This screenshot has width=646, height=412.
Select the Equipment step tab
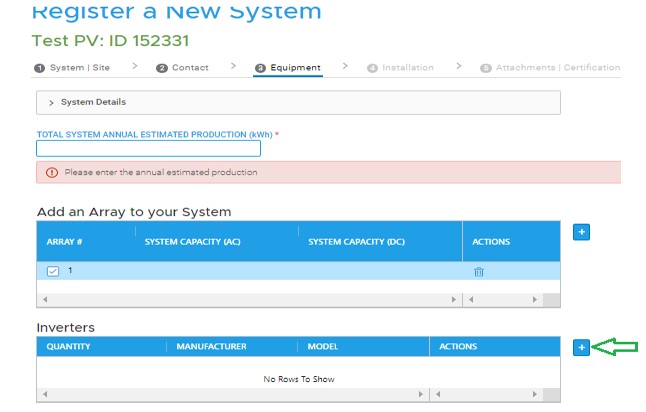point(288,68)
